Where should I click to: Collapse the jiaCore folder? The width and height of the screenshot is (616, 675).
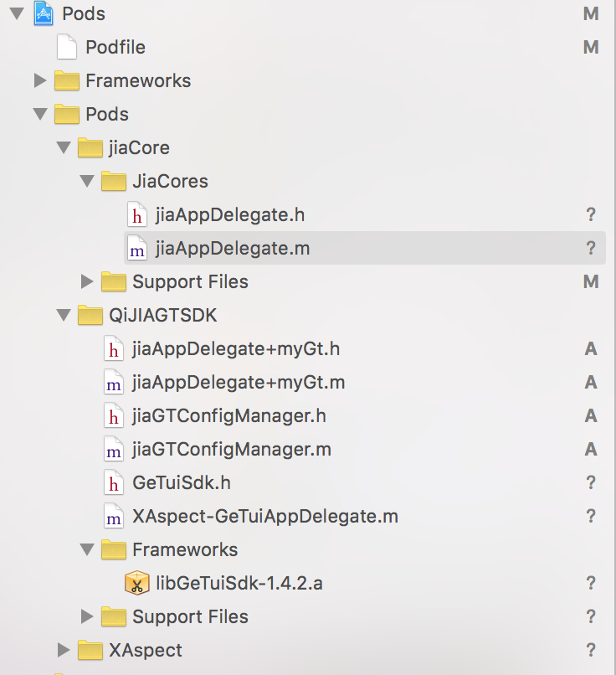point(63,147)
